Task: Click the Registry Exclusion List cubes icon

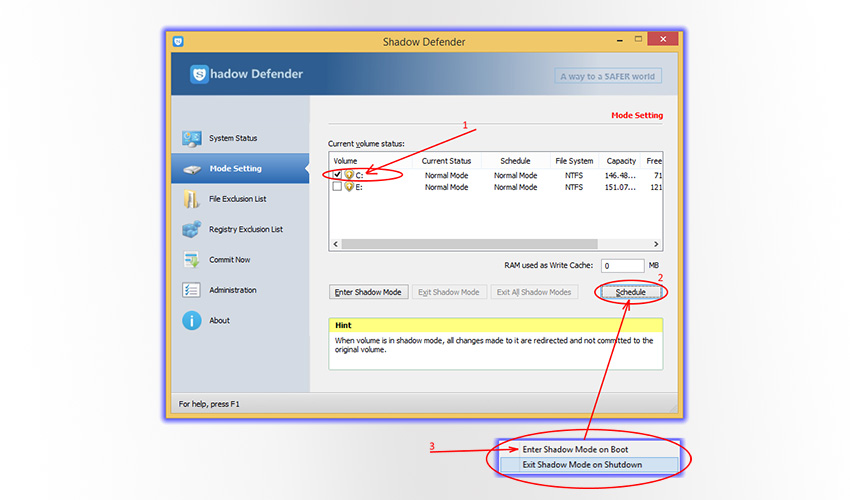Action: [191, 229]
